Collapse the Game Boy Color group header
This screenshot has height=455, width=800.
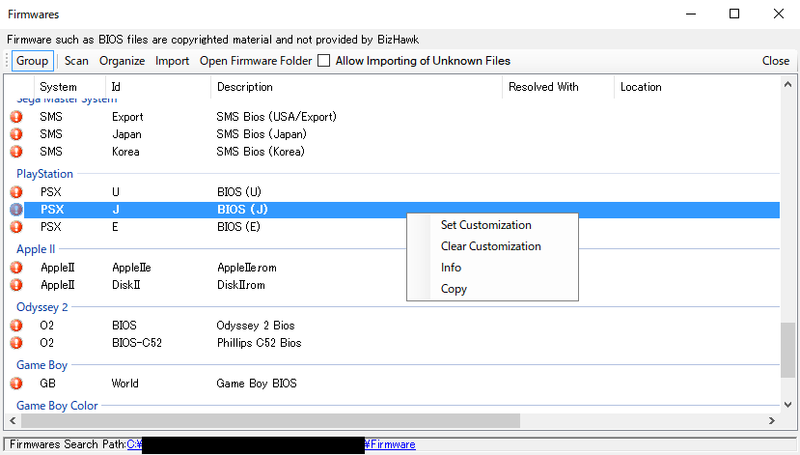tap(57, 406)
